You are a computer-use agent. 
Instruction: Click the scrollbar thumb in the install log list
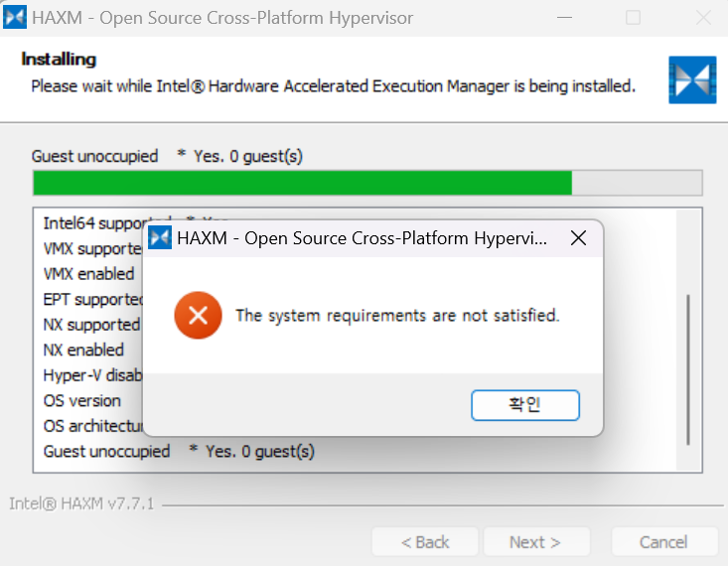[x=688, y=370]
